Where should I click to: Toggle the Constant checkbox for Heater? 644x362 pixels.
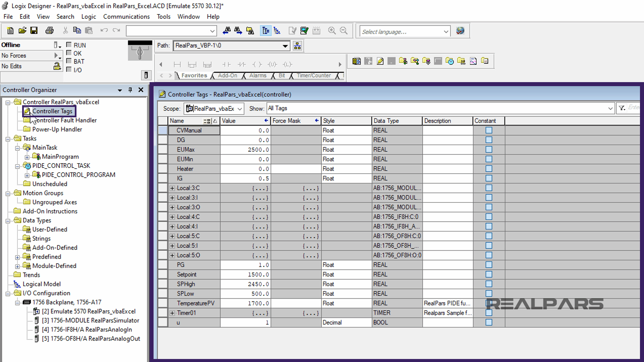[489, 169]
